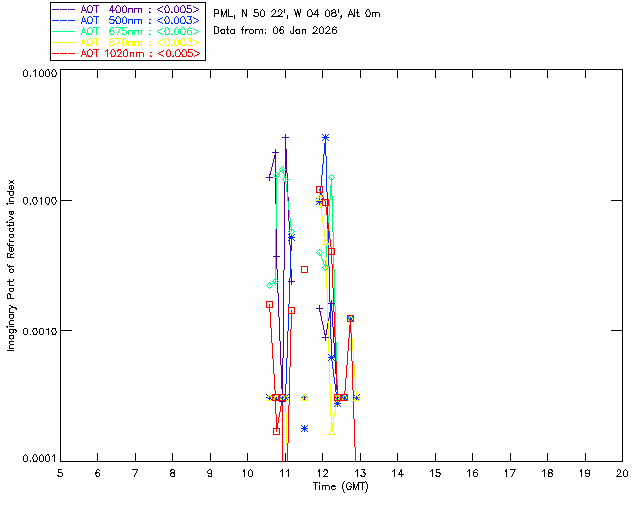Click the 'AOT 870nm : <0.003>' legend entry
The image size is (640, 512).
[128, 42]
